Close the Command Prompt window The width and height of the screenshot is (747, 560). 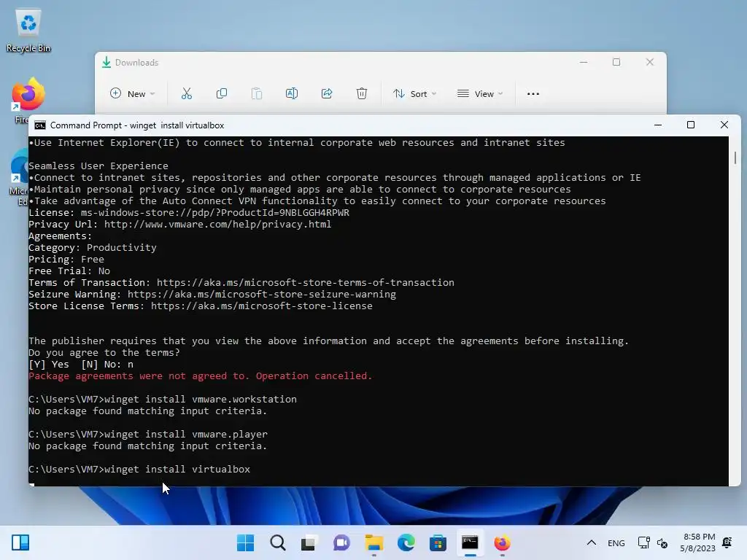[x=724, y=125]
